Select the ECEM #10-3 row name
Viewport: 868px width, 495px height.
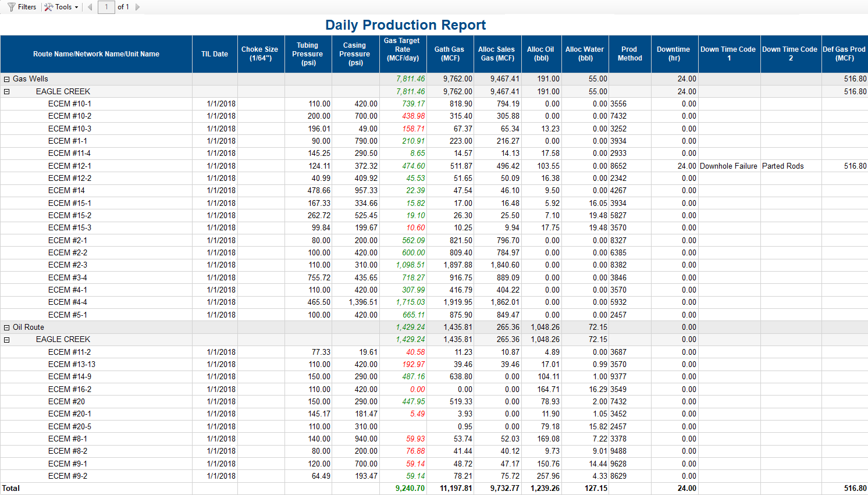click(x=70, y=129)
